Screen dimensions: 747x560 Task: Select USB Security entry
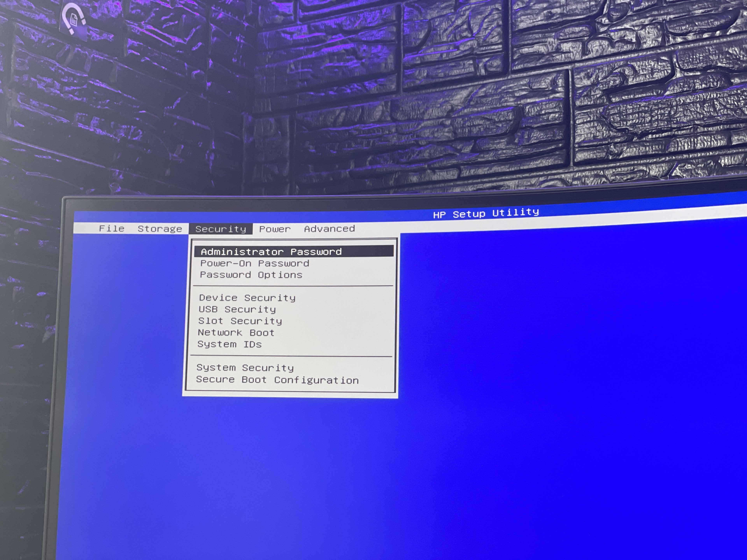click(237, 309)
